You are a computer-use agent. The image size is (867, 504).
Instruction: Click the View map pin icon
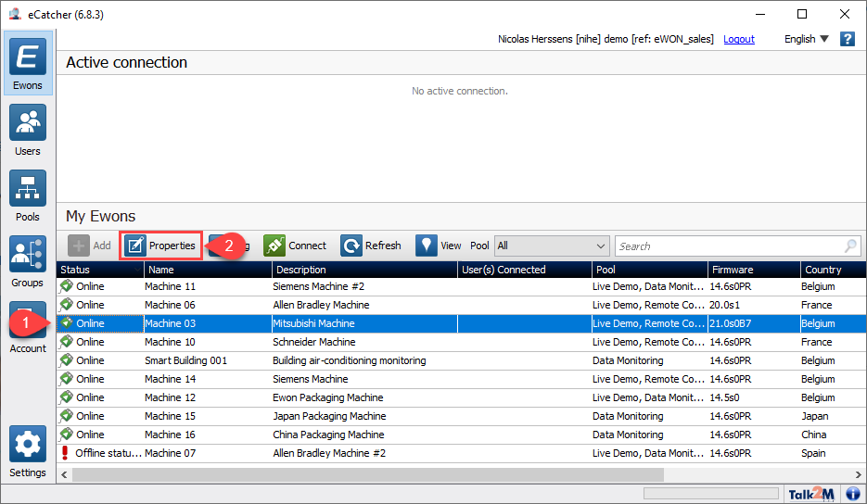[x=426, y=246]
